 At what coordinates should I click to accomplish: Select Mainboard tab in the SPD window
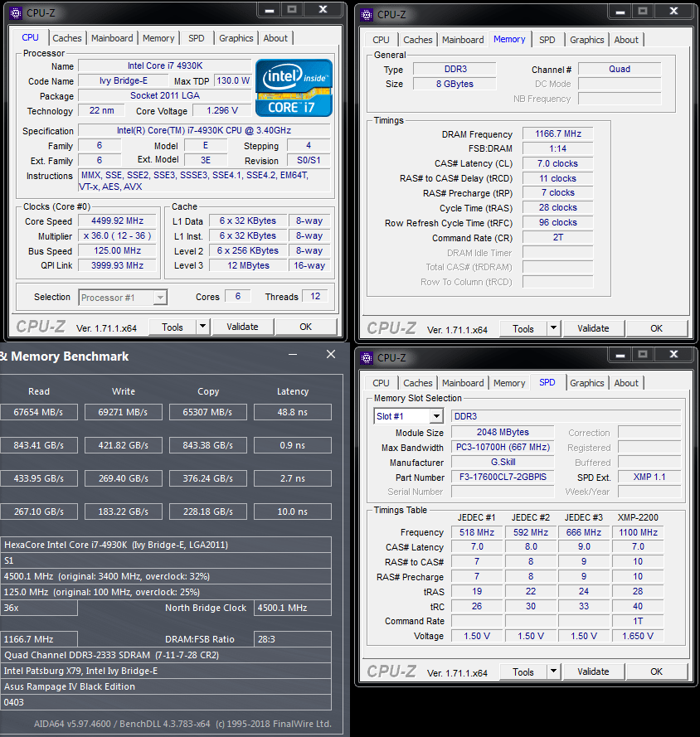pyautogui.click(x=463, y=383)
